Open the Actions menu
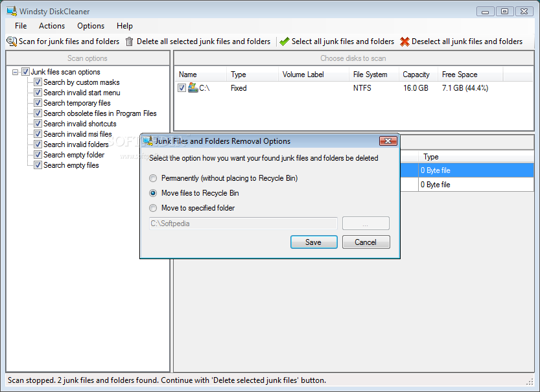Viewport: 540px width, 392px height. tap(52, 26)
